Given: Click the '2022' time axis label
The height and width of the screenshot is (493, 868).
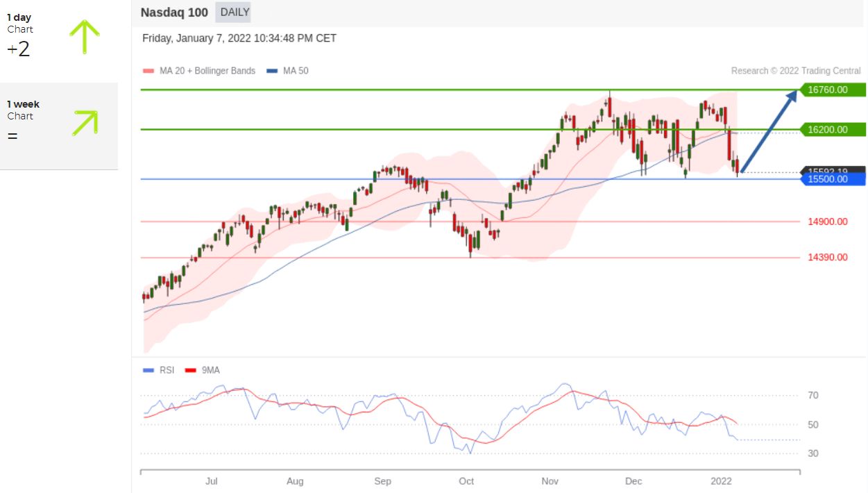Looking at the screenshot, I should point(722,481).
